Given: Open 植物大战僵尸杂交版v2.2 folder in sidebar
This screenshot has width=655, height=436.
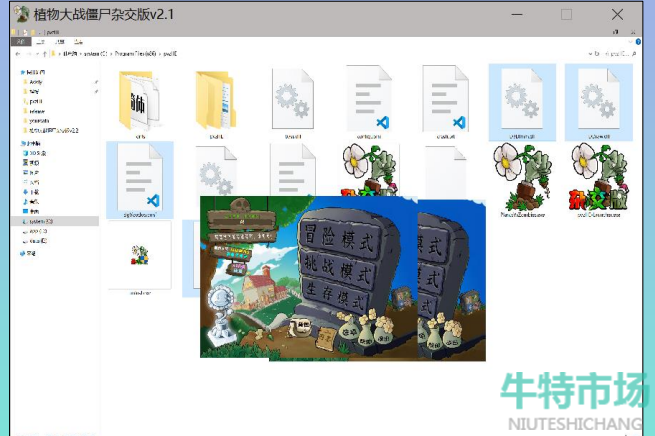Looking at the screenshot, I should (51, 131).
